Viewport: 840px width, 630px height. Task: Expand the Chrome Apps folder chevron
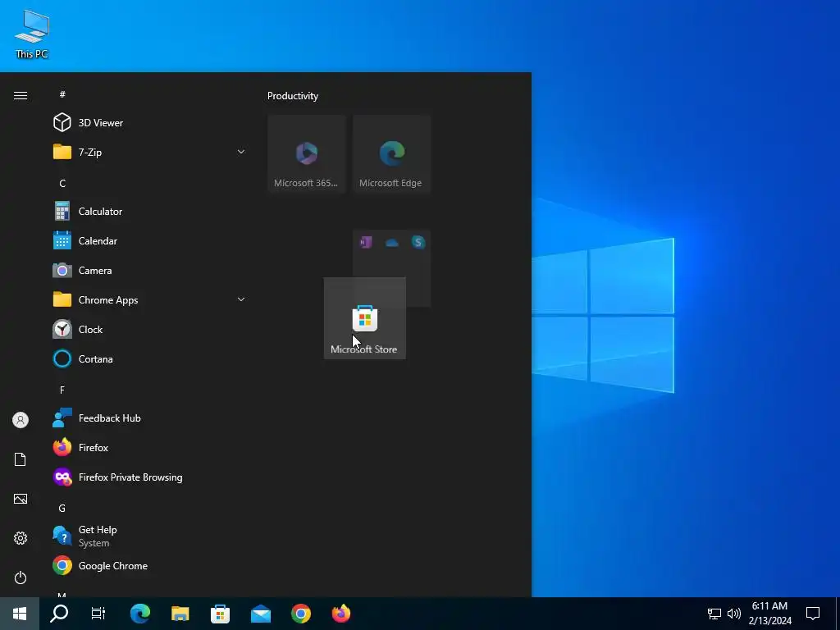(241, 300)
